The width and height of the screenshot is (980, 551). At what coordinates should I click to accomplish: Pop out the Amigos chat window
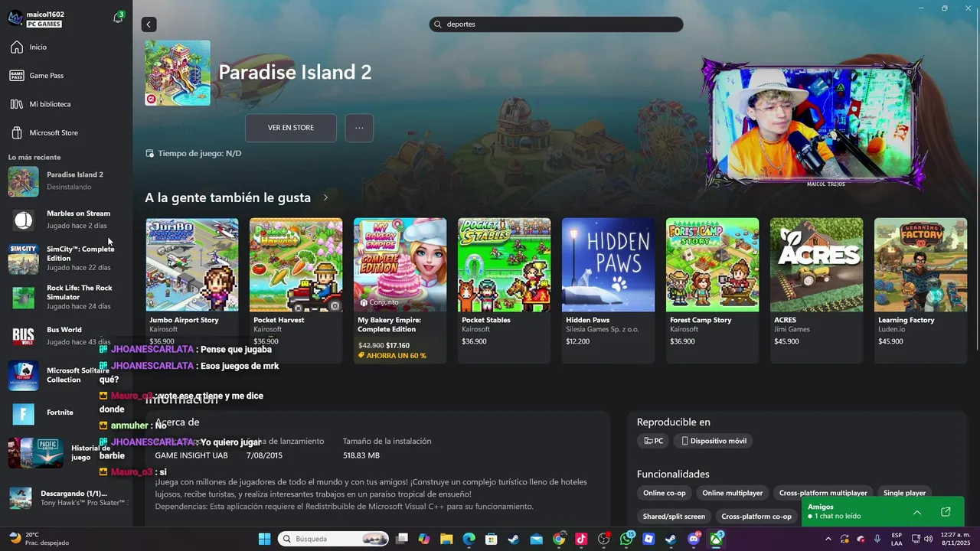point(946,512)
